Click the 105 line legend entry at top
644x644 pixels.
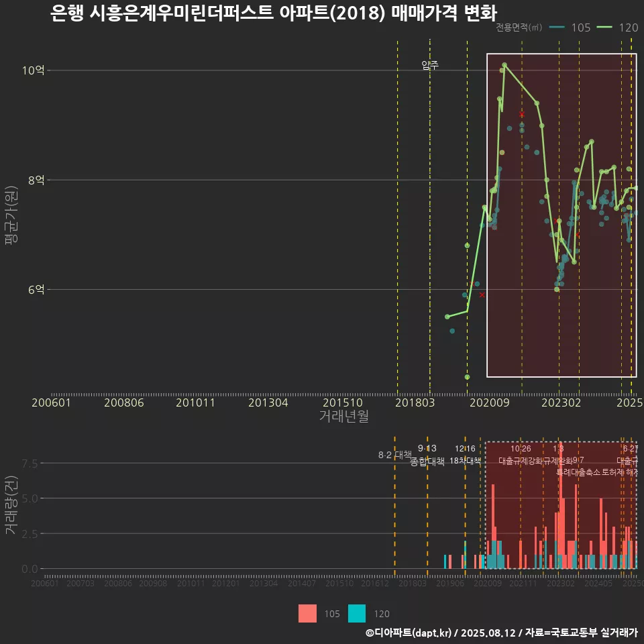(570, 28)
